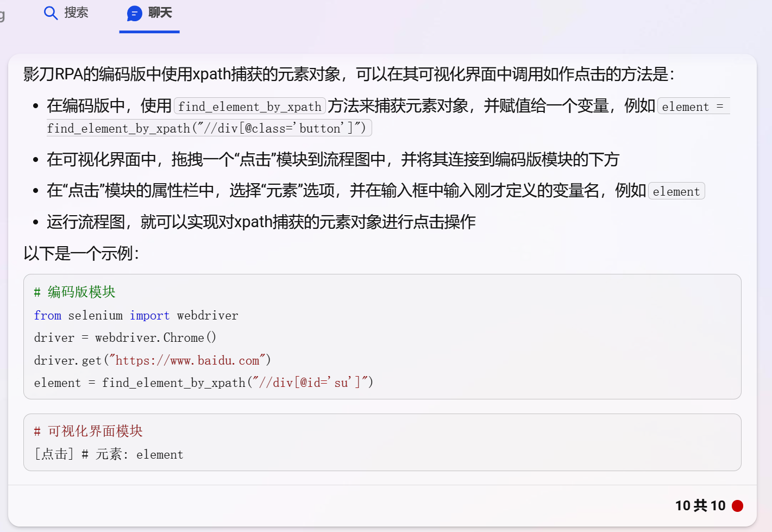The width and height of the screenshot is (772, 532).
Task: Click the text "以下是一个示例:"
Action: point(81,253)
